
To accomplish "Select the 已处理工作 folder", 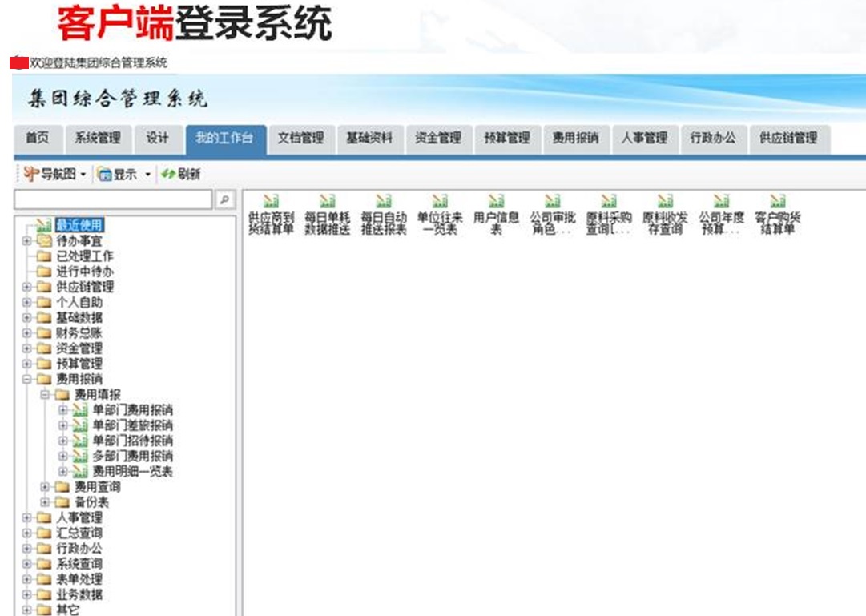I will click(84, 256).
